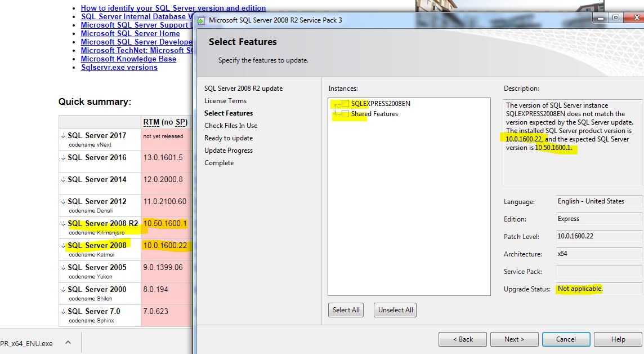Click the RTM (no SP) column header

[166, 122]
